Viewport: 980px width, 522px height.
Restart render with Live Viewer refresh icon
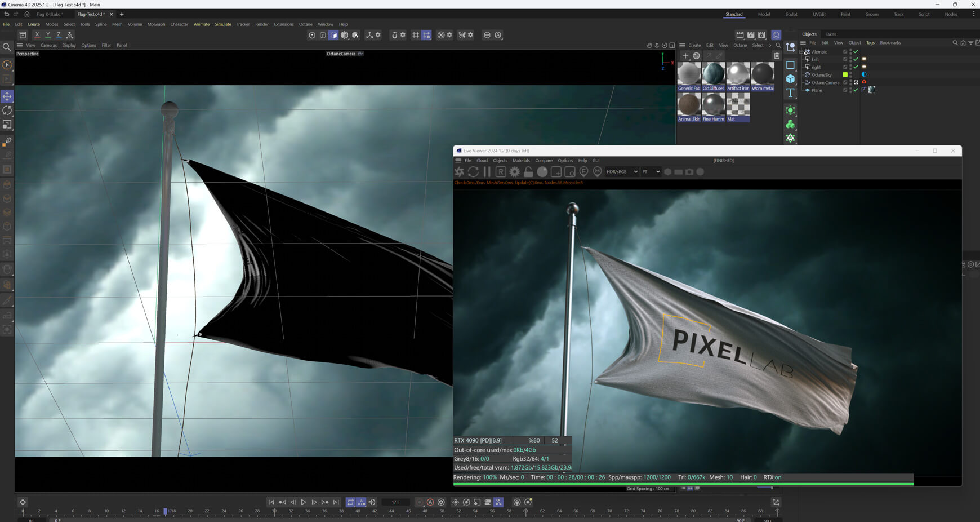[473, 172]
